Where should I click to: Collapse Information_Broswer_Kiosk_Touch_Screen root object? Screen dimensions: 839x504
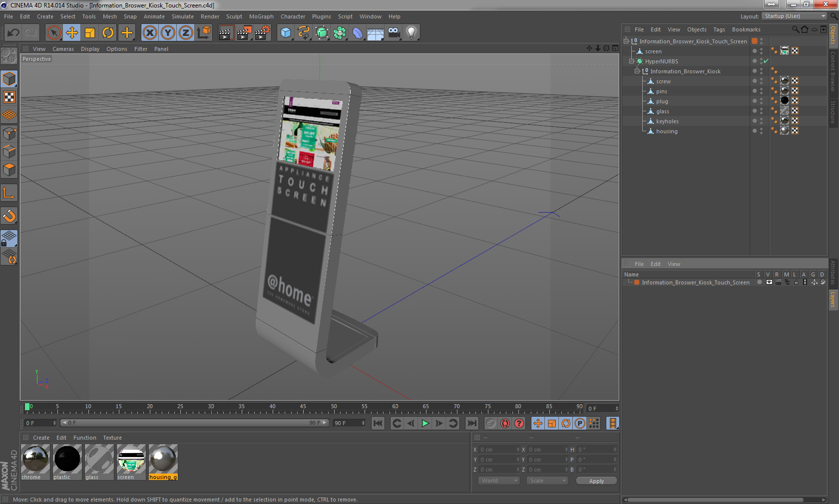pyautogui.click(x=626, y=41)
